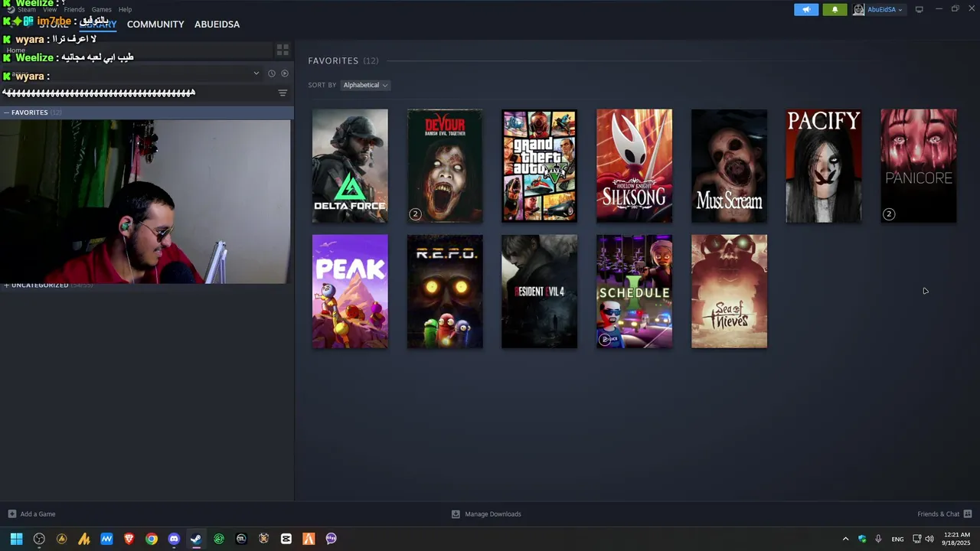This screenshot has width=980, height=551.
Task: Open the Resident Evil 4 cover
Action: coord(539,292)
